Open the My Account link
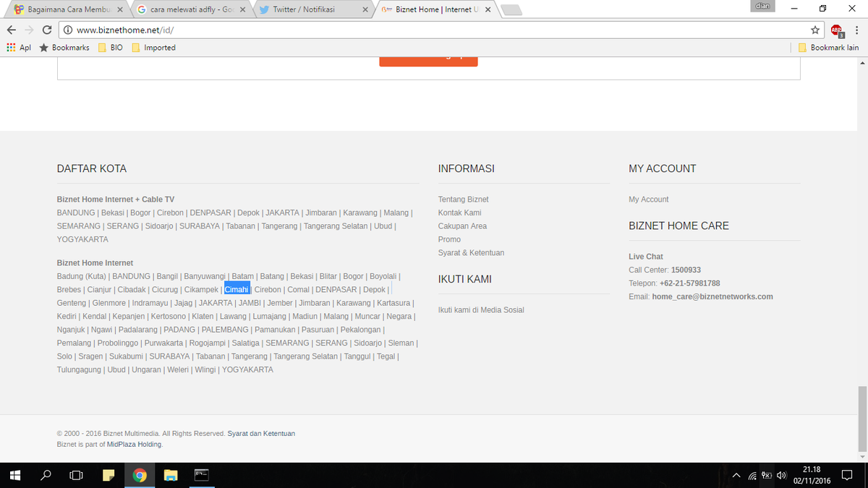The height and width of the screenshot is (488, 868). 649,200
